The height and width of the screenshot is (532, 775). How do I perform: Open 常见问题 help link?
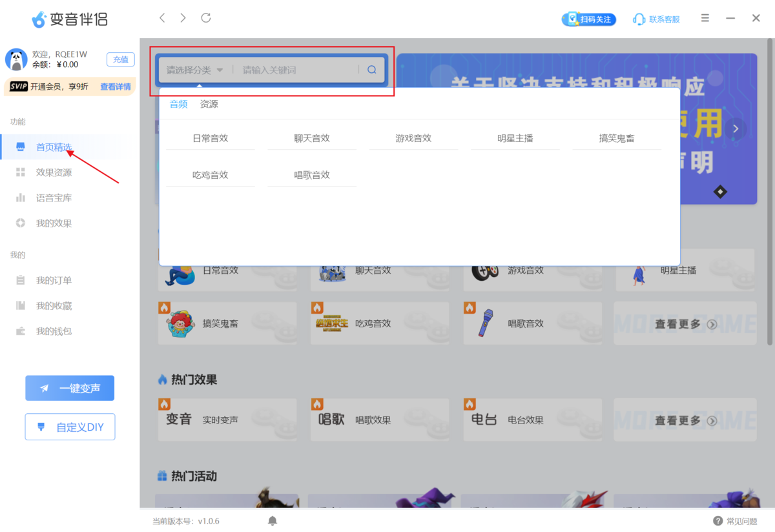coord(735,521)
